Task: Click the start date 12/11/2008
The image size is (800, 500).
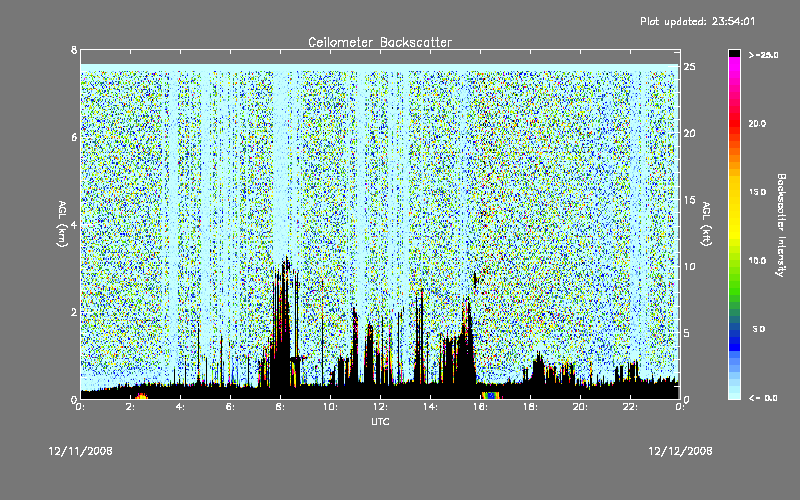Action: 80,451
